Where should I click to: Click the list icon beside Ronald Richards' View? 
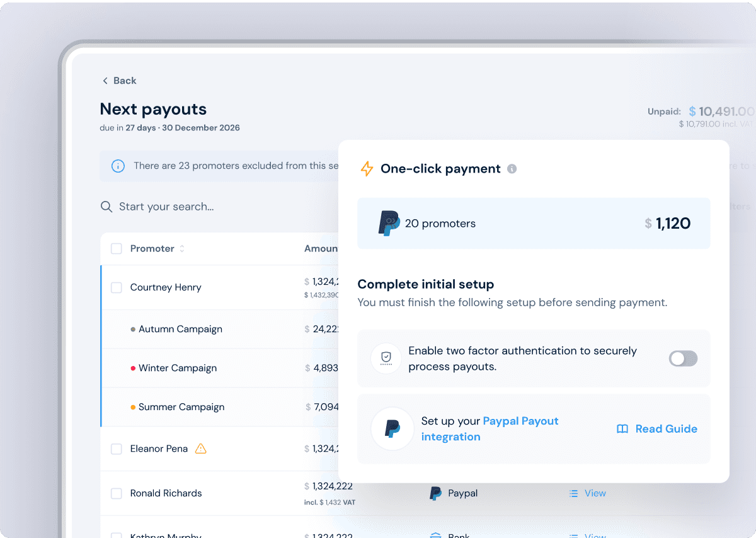coord(573,493)
